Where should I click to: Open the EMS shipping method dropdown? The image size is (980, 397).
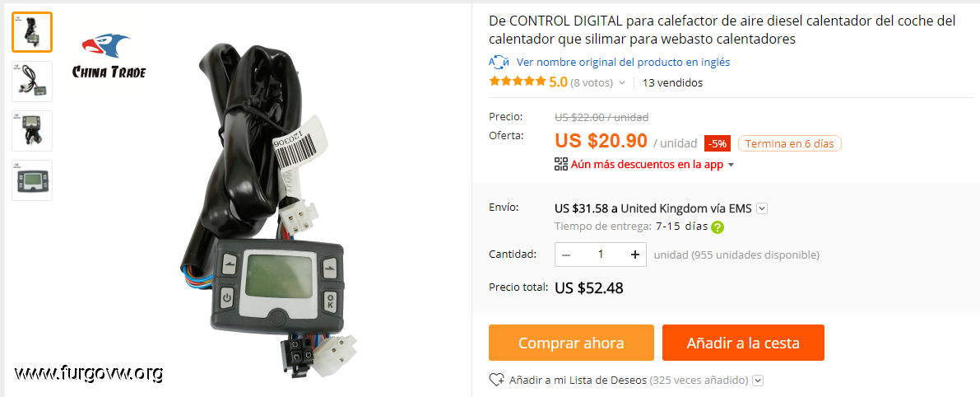click(x=761, y=208)
